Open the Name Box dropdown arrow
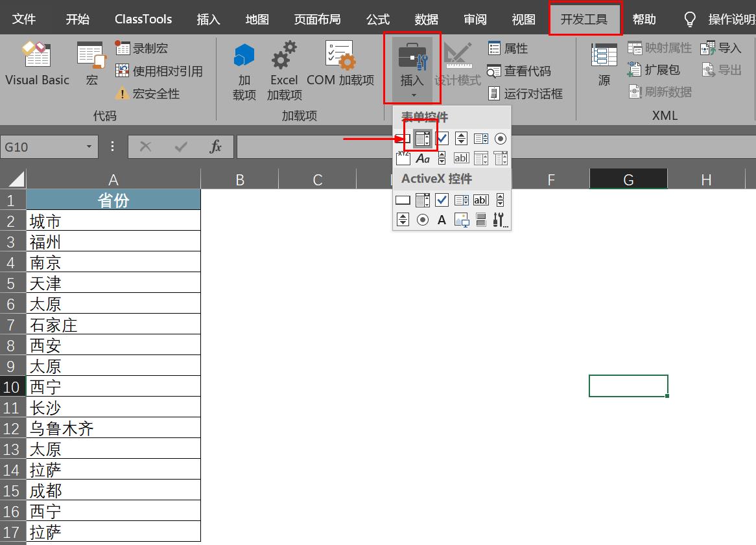 click(89, 146)
